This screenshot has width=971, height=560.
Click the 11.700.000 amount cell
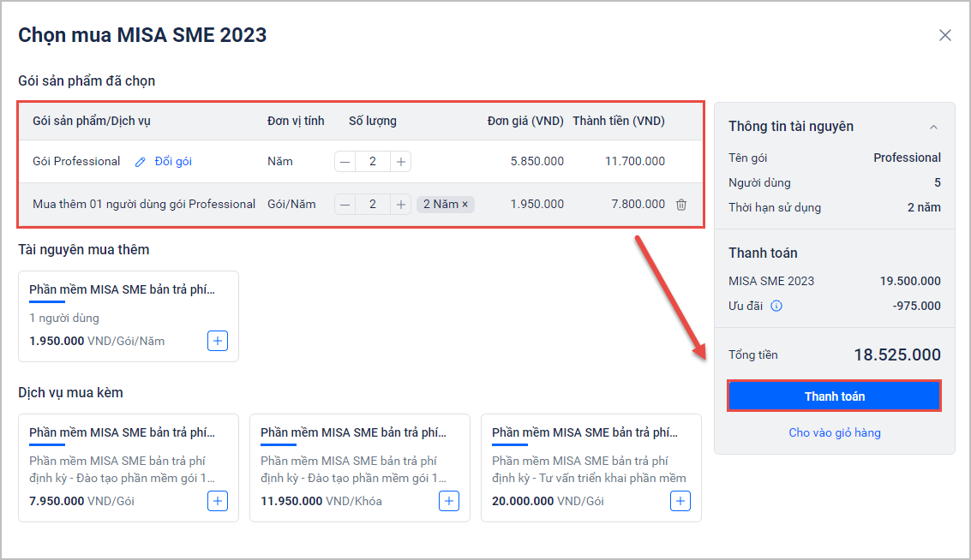pos(635,162)
